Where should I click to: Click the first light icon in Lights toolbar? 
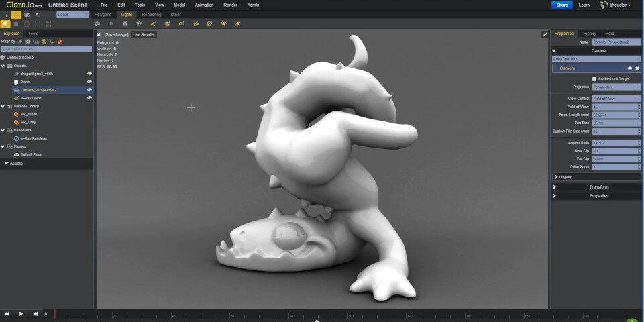coord(97,23)
